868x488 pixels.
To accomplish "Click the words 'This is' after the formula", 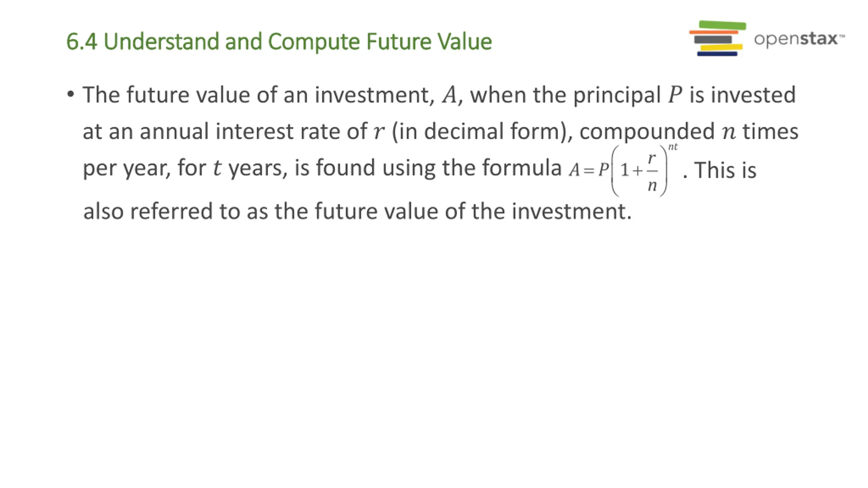I will 725,170.
